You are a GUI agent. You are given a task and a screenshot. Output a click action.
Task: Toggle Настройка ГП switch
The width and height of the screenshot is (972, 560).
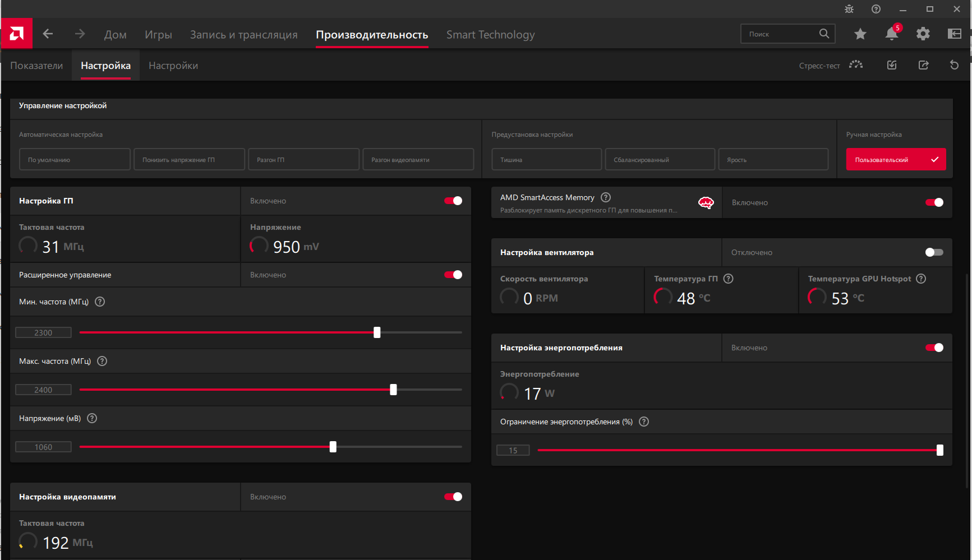click(x=453, y=201)
